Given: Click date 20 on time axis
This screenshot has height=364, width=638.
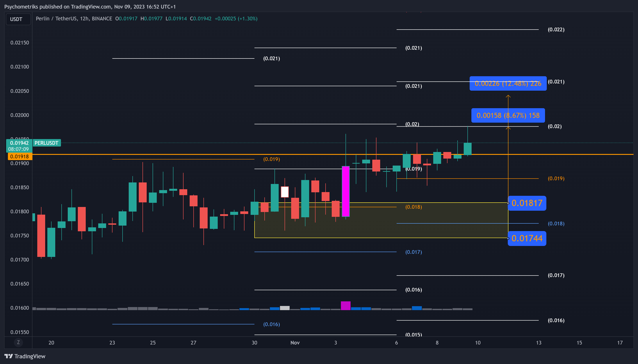Looking at the screenshot, I should [x=51, y=343].
